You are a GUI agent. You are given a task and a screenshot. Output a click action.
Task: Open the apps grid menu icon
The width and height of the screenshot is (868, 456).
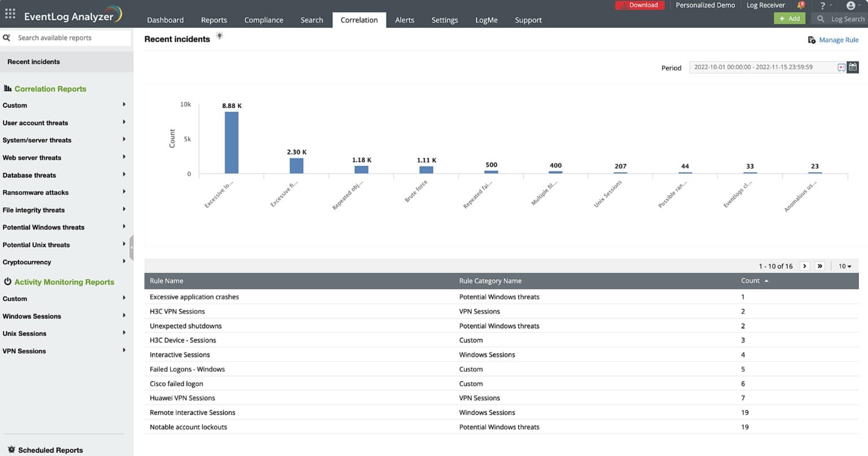pos(10,14)
